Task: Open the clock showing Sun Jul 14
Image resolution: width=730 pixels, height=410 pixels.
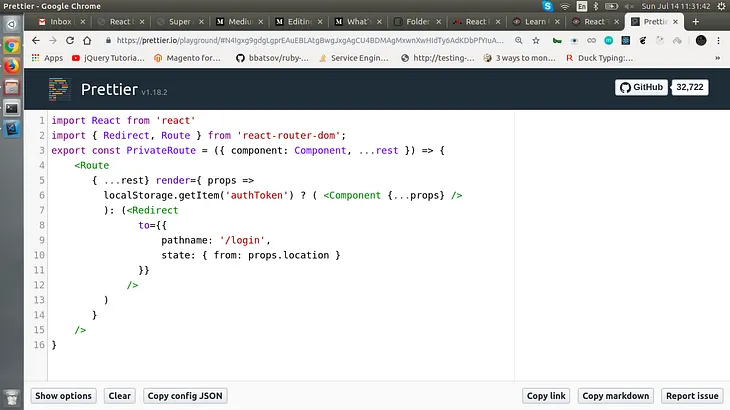Action: (676, 6)
